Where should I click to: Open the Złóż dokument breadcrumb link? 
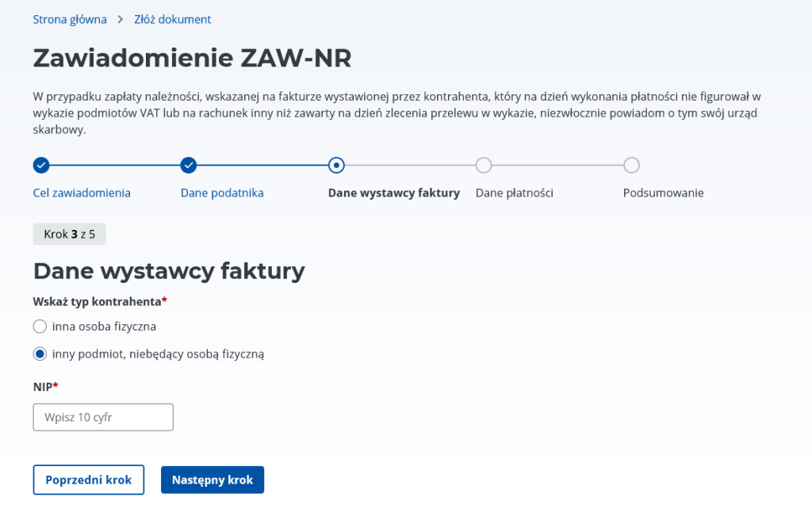coord(173,19)
